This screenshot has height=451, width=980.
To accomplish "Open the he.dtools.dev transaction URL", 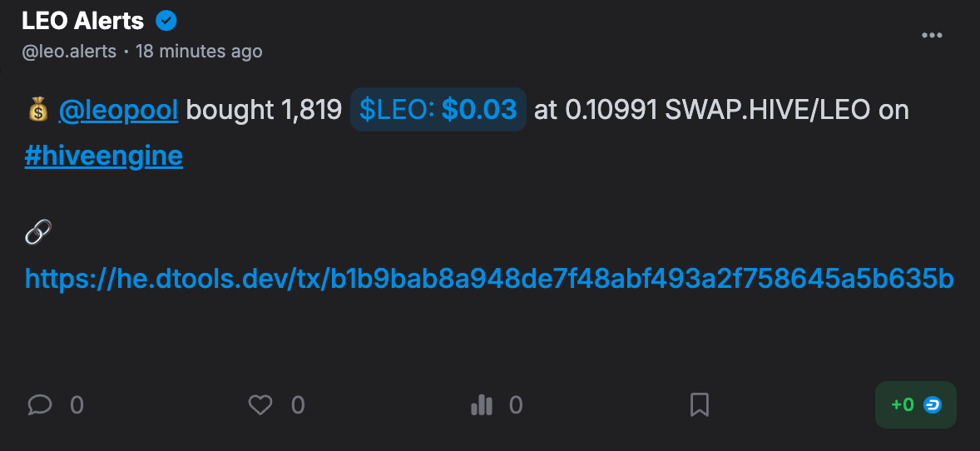I will tap(489, 279).
